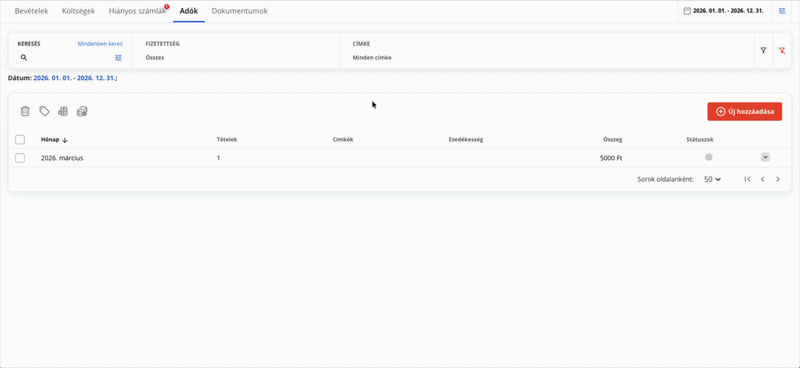
Task: Click the blue date filter link
Action: pyautogui.click(x=74, y=78)
